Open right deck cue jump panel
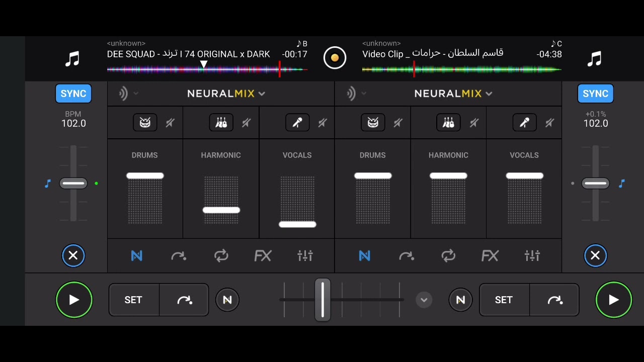 click(407, 256)
